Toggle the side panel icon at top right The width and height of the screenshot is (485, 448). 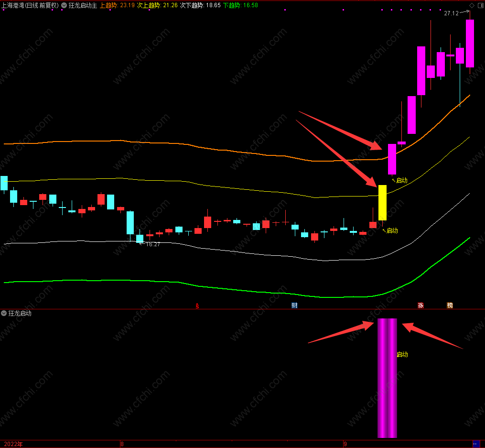tap(481, 5)
